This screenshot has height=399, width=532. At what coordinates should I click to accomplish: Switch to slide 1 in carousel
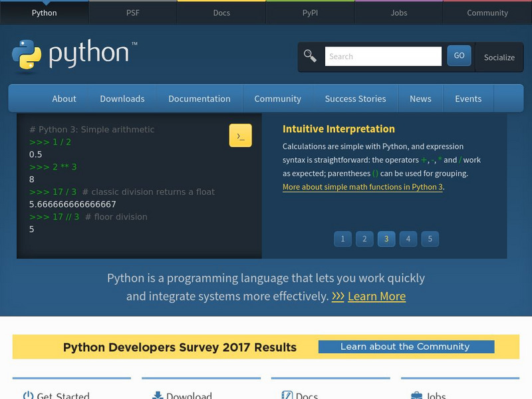(342, 239)
